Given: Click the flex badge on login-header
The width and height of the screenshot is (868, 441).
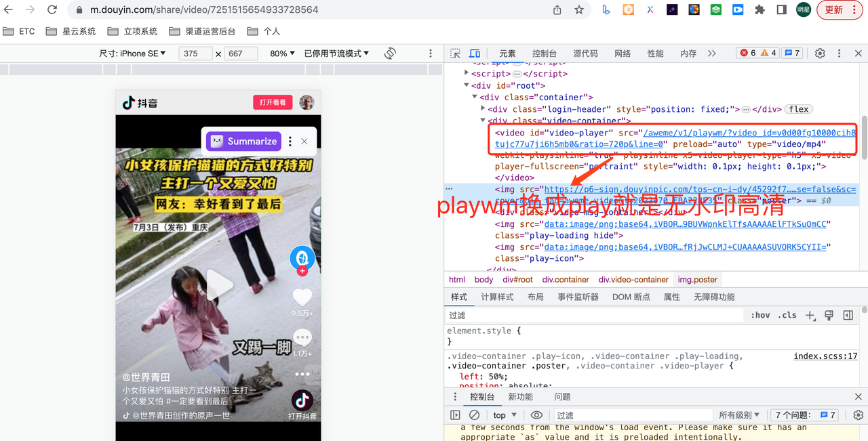Looking at the screenshot, I should tap(799, 109).
